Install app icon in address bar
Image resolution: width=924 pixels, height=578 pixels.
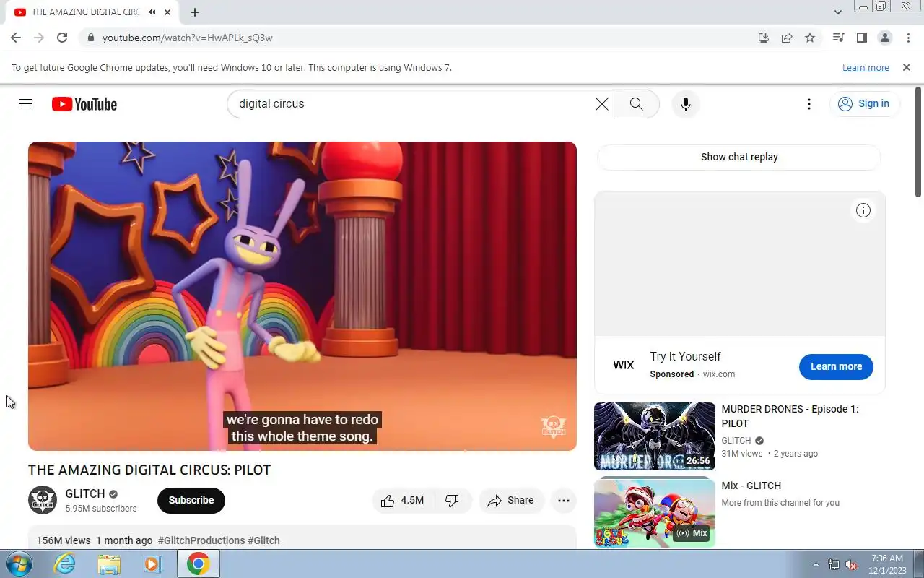point(764,38)
